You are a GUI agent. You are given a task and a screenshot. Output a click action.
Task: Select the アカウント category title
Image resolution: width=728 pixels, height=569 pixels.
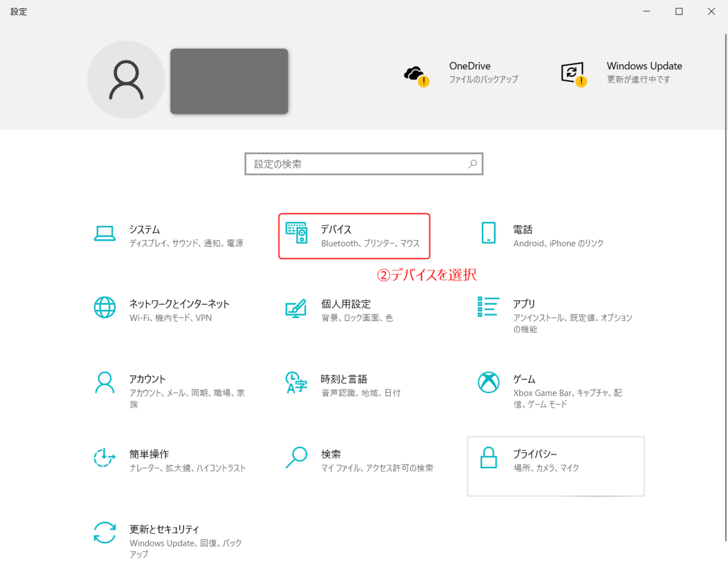(x=147, y=379)
